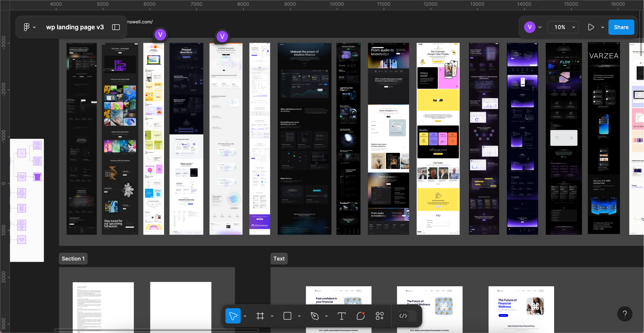Open the Help question mark button
Screen dimensions: 644x333
(x=625, y=314)
